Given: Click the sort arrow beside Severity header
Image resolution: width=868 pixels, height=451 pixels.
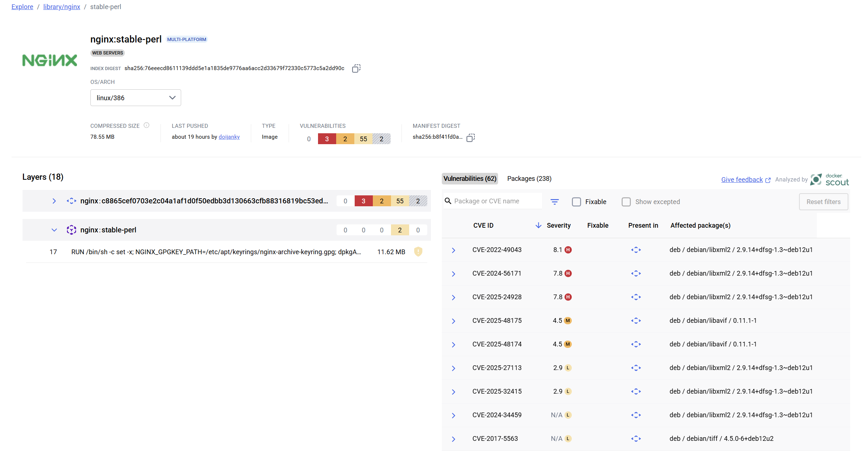Looking at the screenshot, I should click(x=538, y=225).
